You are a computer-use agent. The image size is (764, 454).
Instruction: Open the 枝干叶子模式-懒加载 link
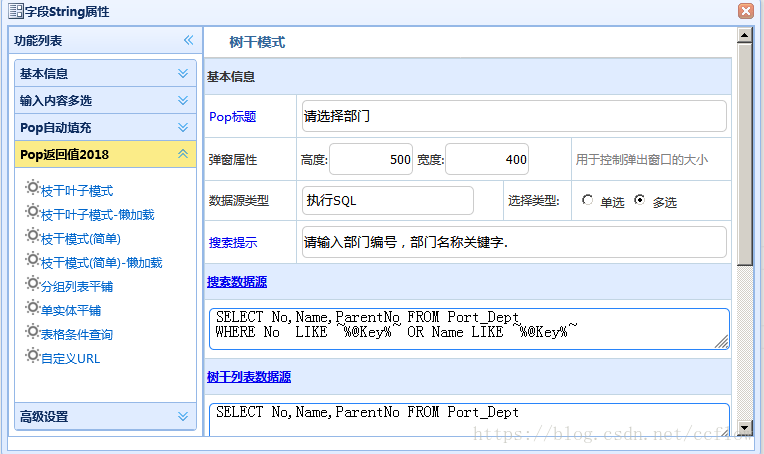tap(97, 215)
